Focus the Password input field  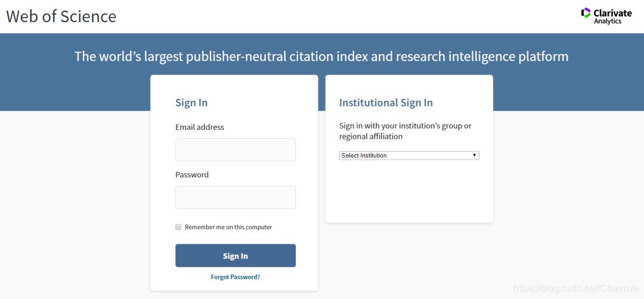[235, 197]
